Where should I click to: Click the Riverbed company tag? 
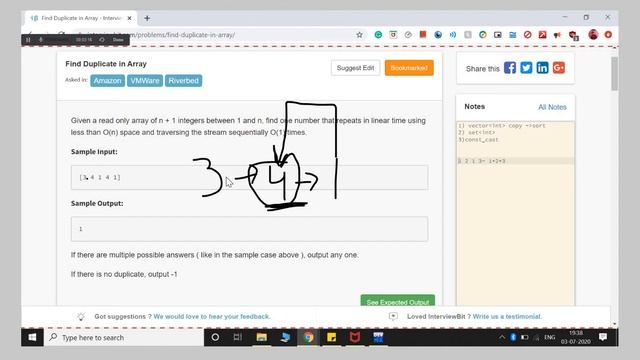(x=183, y=81)
